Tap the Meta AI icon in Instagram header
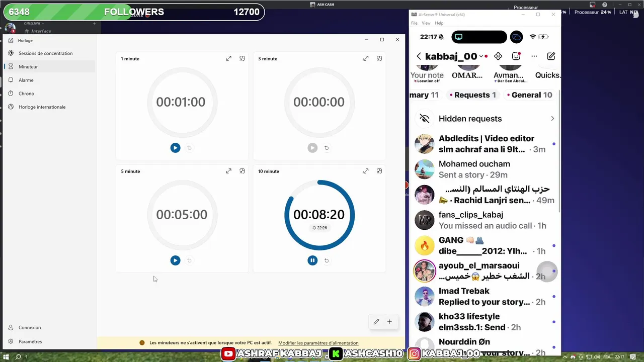The width and height of the screenshot is (644, 362). click(498, 56)
